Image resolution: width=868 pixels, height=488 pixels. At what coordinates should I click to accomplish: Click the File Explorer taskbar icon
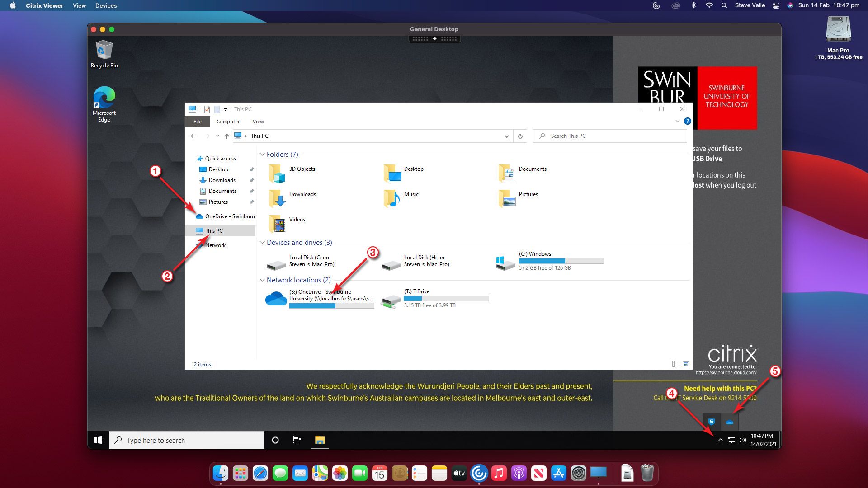(x=320, y=440)
